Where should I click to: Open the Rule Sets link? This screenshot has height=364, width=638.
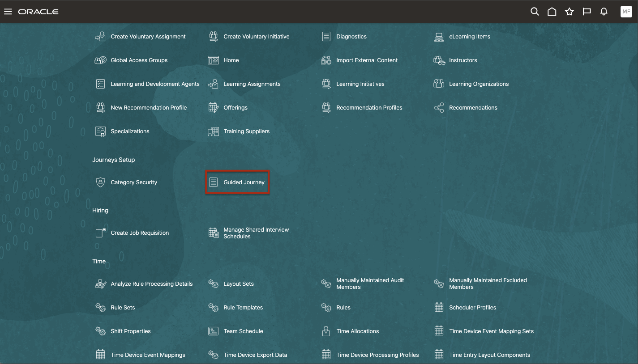[x=123, y=308]
